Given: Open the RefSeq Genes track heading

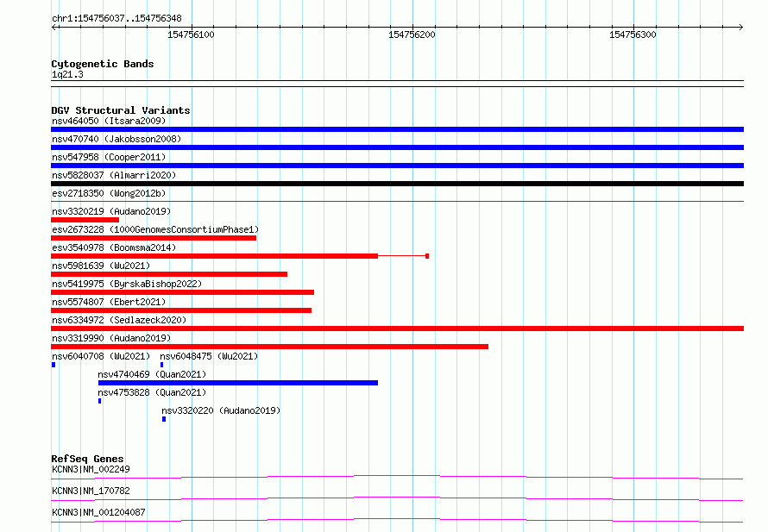Looking at the screenshot, I should 87,459.
